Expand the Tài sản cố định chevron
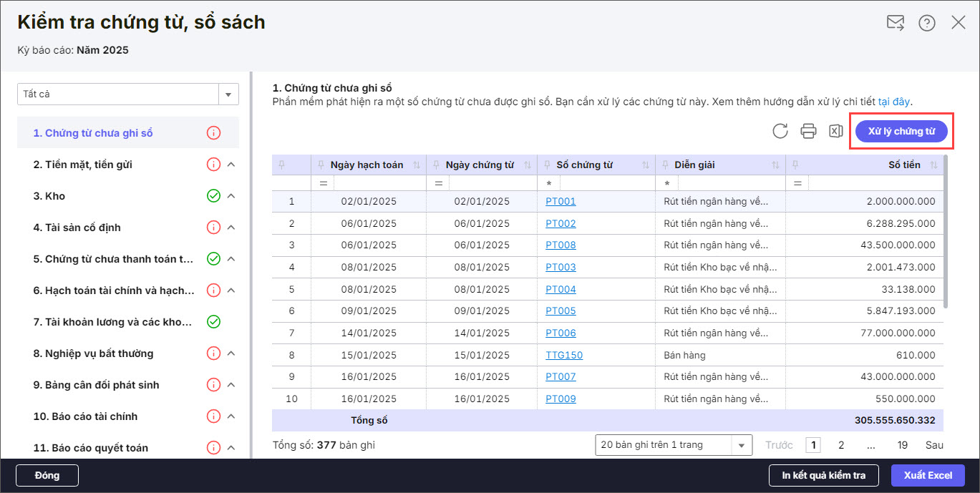The width and height of the screenshot is (980, 493). [231, 228]
